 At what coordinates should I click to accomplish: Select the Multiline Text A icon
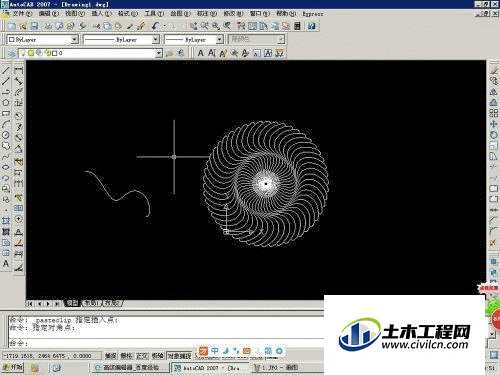tap(201, 53)
